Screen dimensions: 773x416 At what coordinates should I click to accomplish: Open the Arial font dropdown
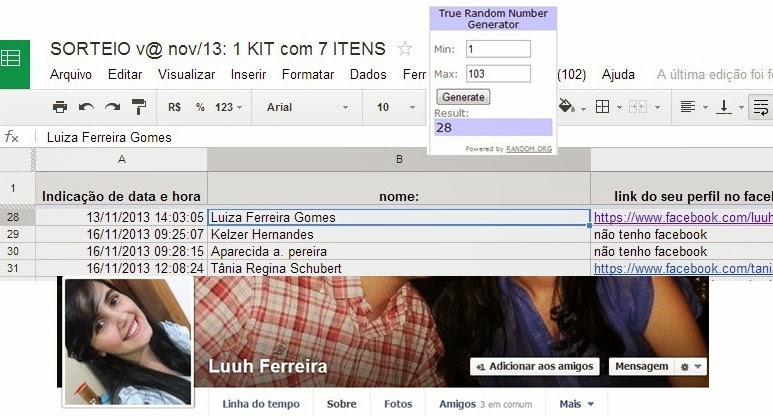pyautogui.click(x=307, y=107)
